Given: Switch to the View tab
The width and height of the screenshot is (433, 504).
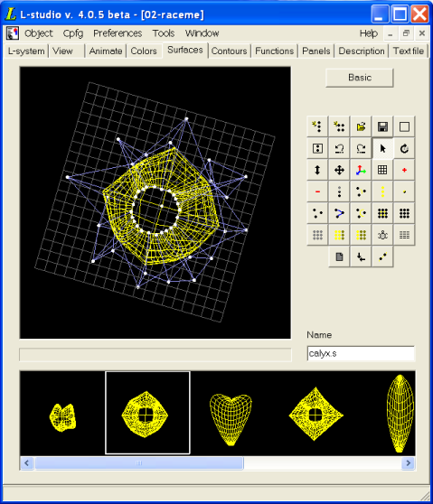Looking at the screenshot, I should coord(62,51).
